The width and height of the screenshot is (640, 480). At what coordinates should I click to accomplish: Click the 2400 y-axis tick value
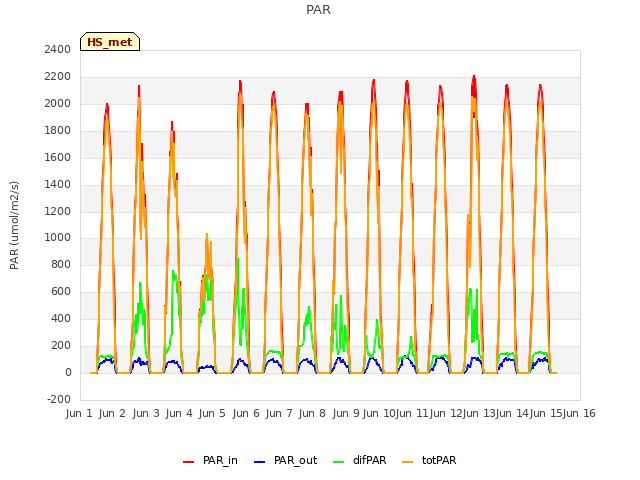pyautogui.click(x=58, y=49)
